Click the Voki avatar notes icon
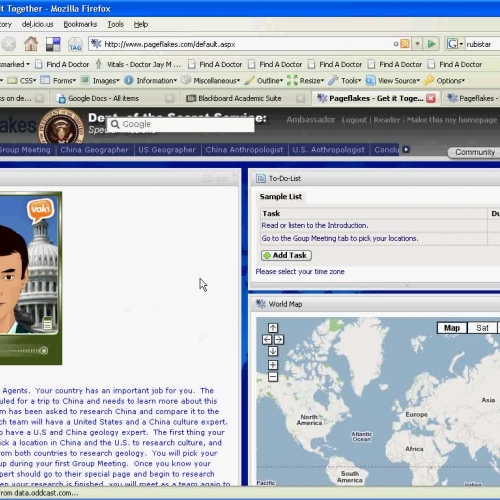500x500 pixels. 48,323
